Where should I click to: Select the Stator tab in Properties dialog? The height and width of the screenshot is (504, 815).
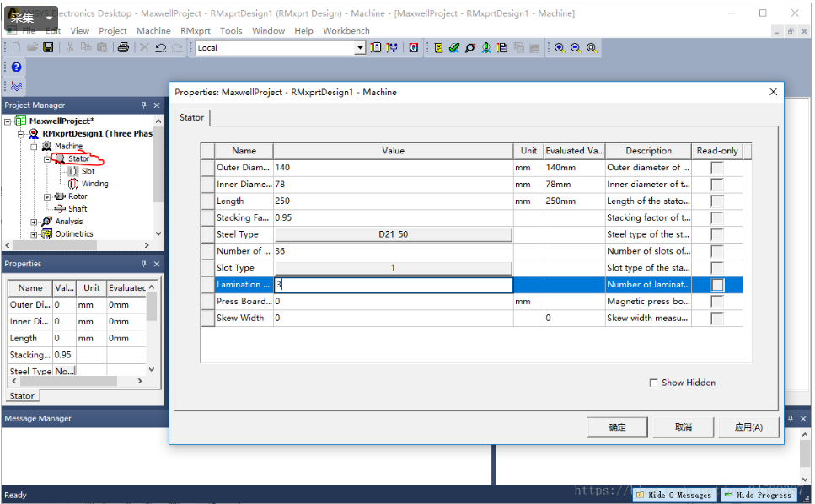point(192,117)
